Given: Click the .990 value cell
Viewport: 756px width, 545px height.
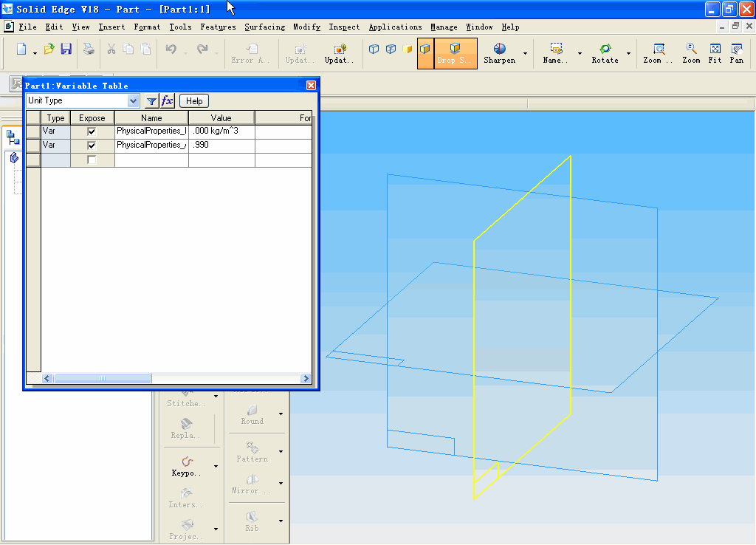Looking at the screenshot, I should [221, 145].
